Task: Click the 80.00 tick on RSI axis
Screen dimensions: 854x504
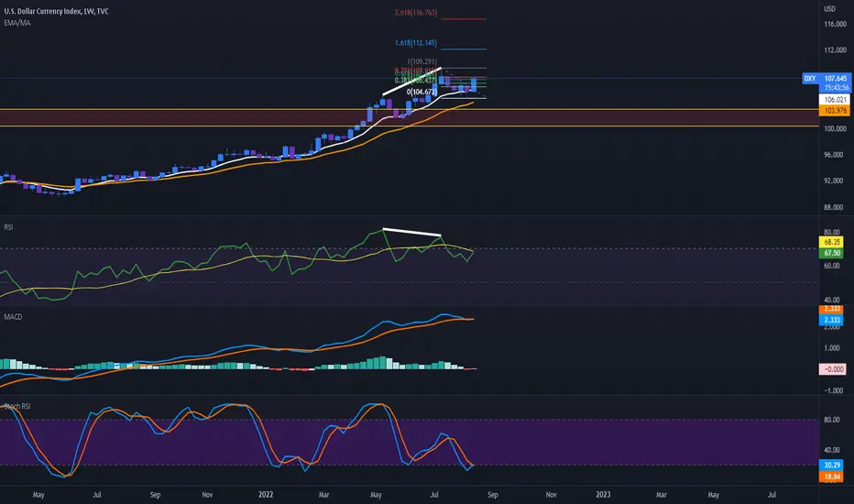Action: tap(832, 232)
